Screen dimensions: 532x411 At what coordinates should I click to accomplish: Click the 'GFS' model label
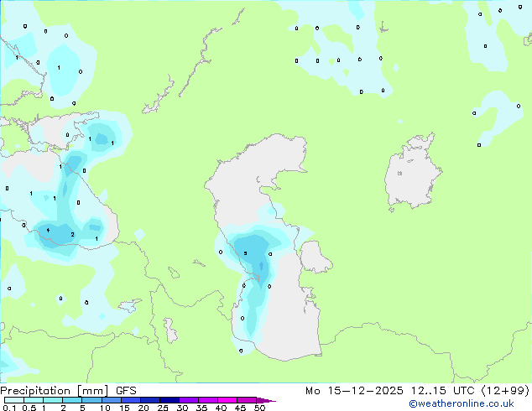[x=126, y=391]
